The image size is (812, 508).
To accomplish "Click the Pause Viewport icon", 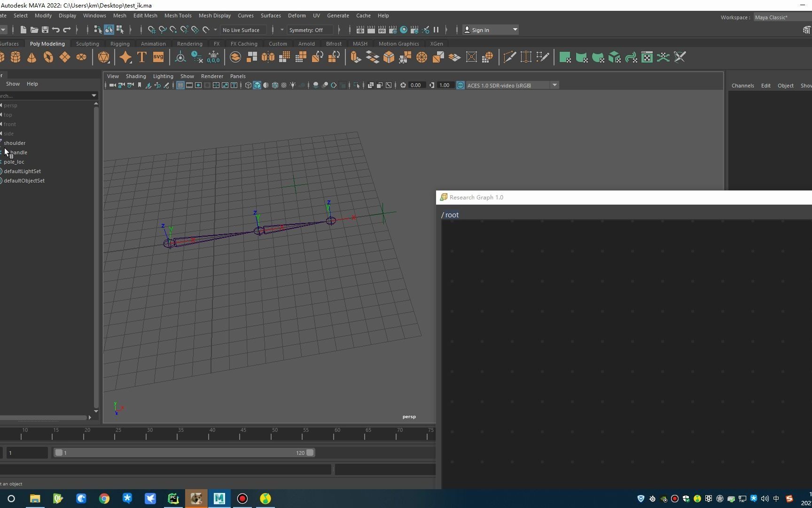I will (436, 30).
